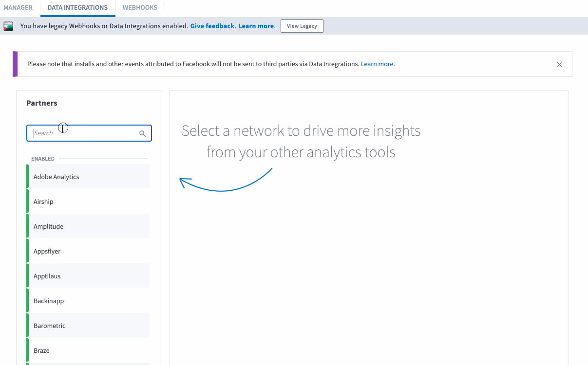
Task: Focus the Partners search field
Action: [x=89, y=133]
